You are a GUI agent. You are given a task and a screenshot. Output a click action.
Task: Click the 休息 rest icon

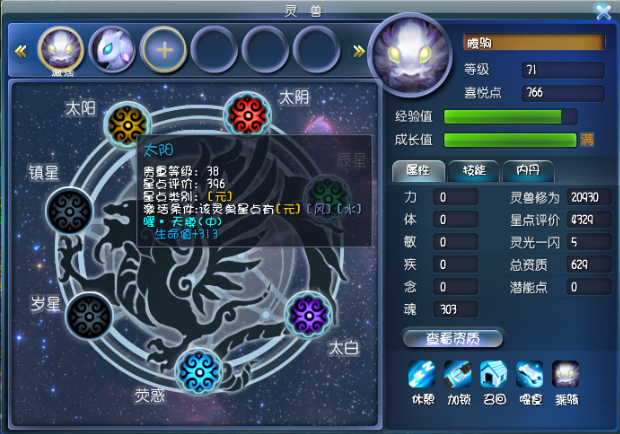click(422, 374)
